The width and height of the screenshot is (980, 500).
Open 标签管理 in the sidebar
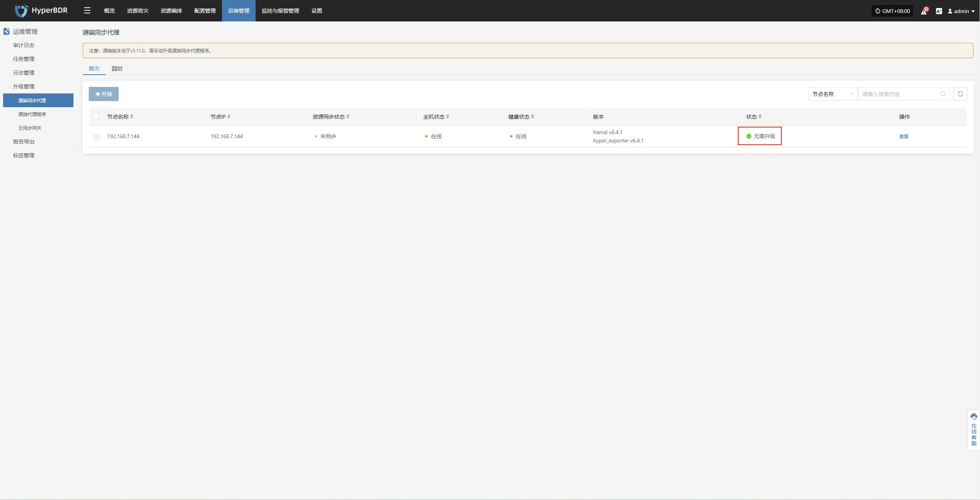[x=24, y=155]
